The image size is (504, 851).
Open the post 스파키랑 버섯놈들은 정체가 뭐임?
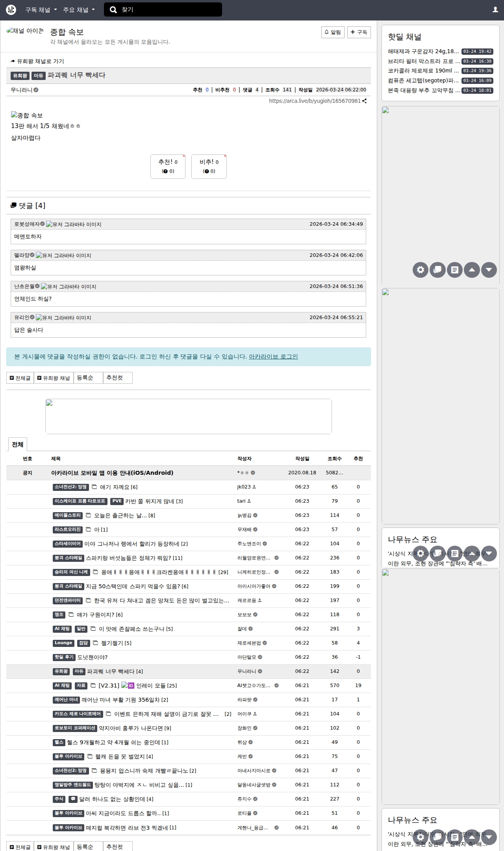point(134,558)
